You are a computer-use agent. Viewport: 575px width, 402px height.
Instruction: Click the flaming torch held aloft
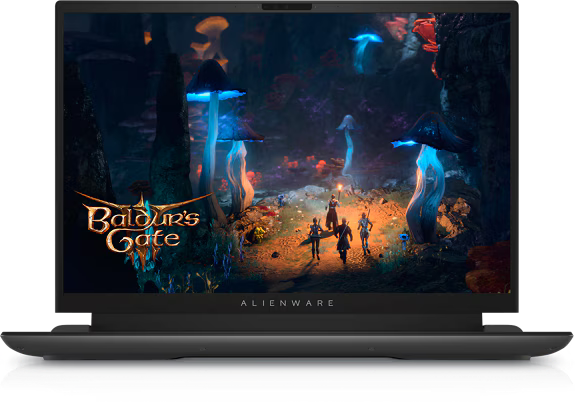click(x=340, y=189)
